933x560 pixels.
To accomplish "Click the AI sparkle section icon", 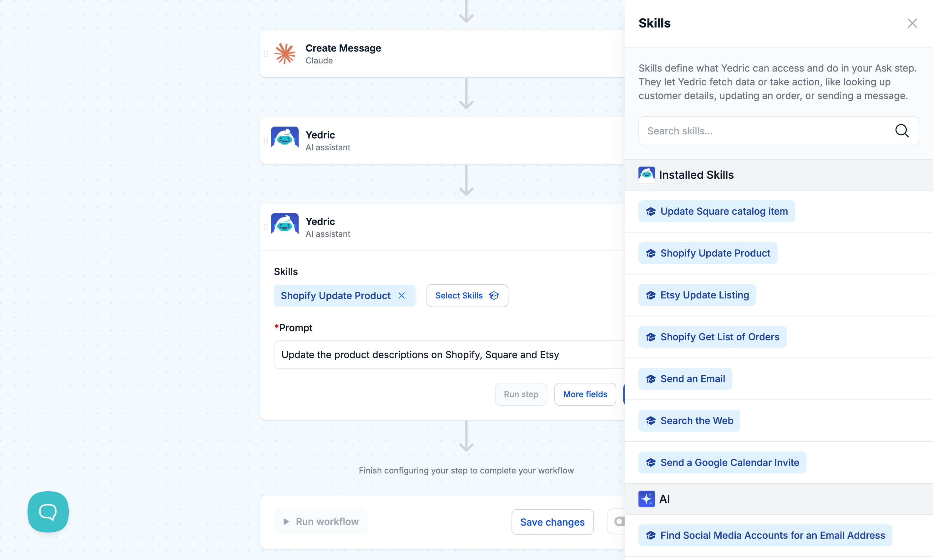I will click(646, 499).
